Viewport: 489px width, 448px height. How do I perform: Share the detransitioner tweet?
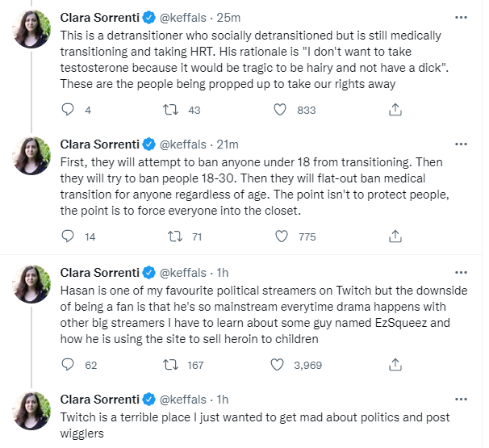[x=395, y=110]
